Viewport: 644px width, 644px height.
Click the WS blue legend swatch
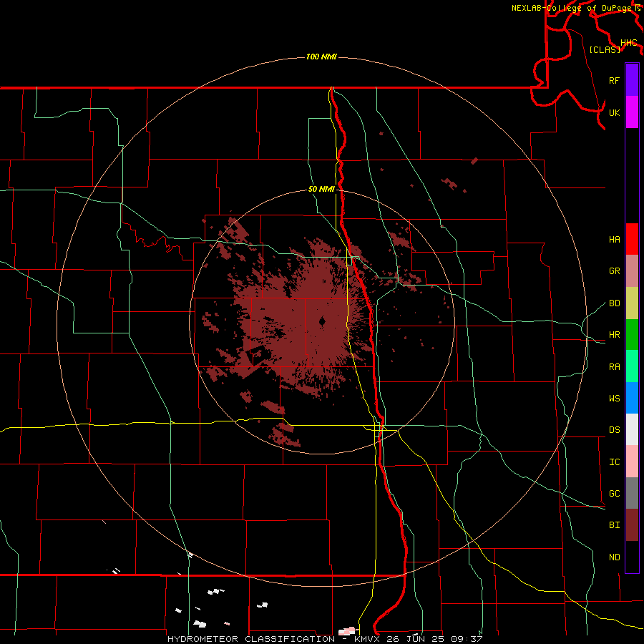tap(632, 398)
